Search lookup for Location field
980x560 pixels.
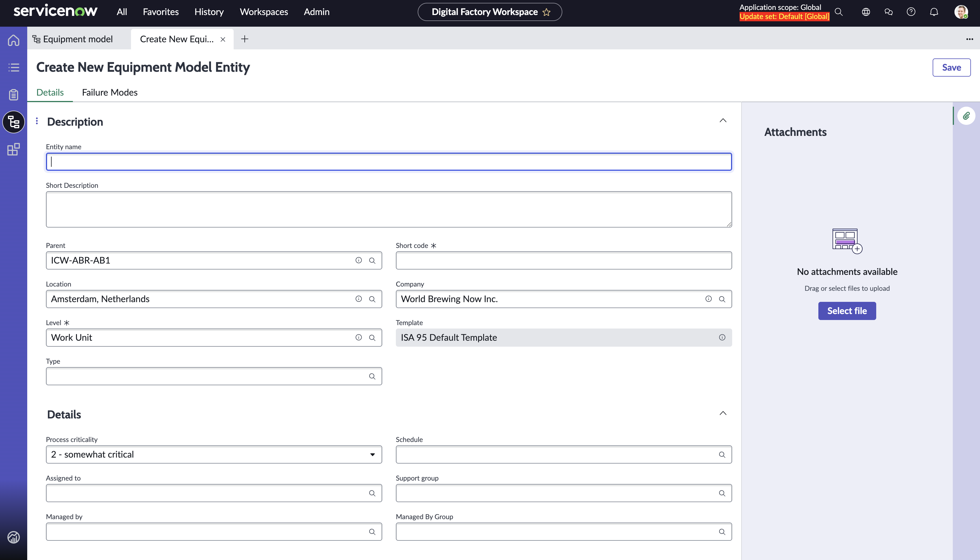[x=372, y=299]
